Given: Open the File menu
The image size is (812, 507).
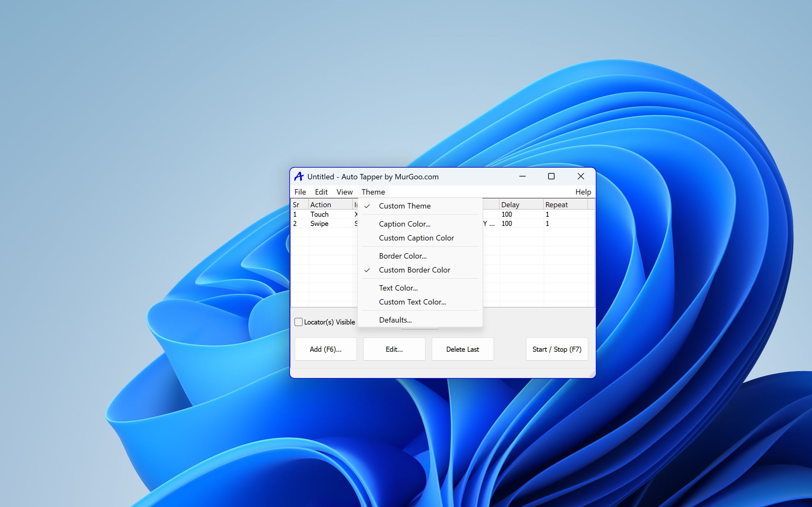Looking at the screenshot, I should [300, 192].
